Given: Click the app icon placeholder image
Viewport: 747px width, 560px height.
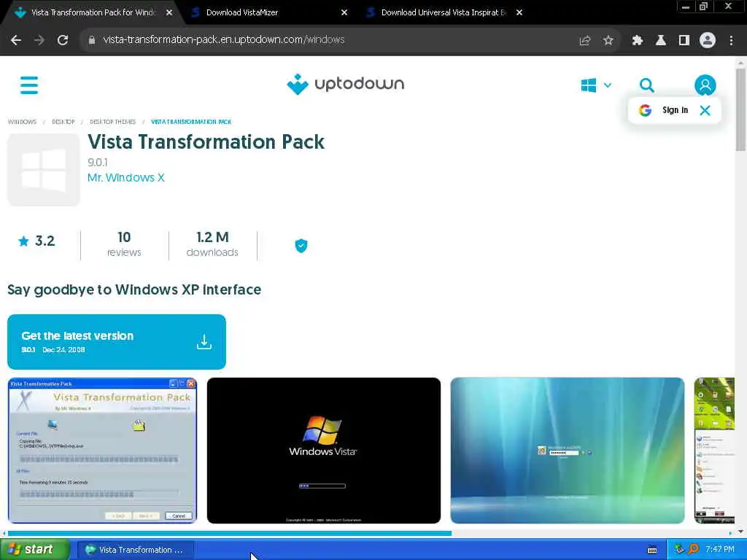Looking at the screenshot, I should 43,169.
